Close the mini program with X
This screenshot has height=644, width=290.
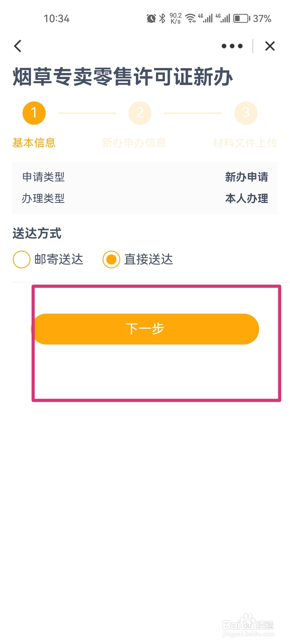click(x=270, y=46)
